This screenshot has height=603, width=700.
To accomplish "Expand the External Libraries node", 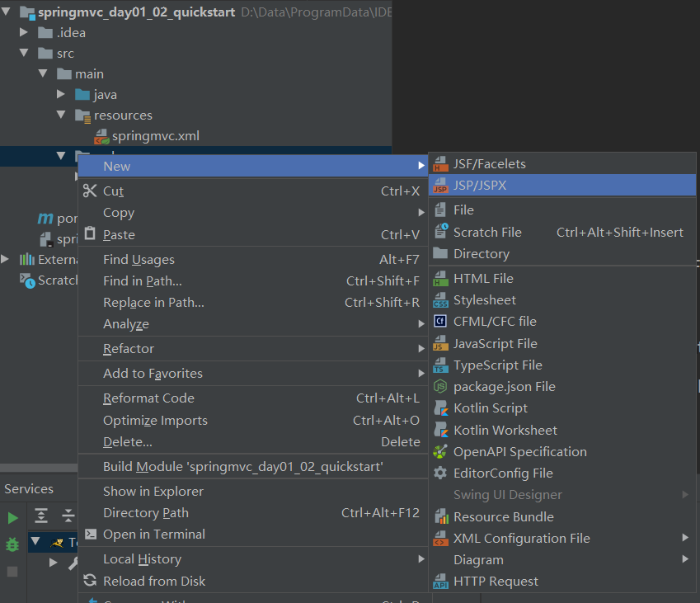I will coord(5,259).
